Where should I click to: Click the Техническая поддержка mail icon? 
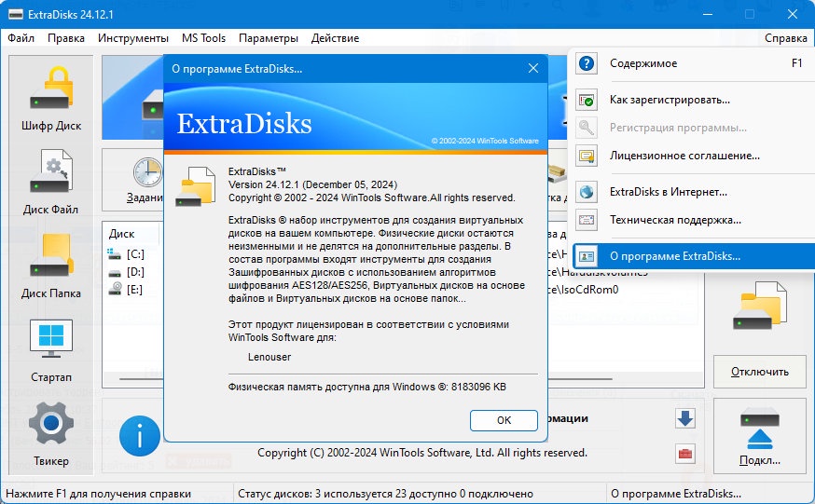(x=587, y=220)
